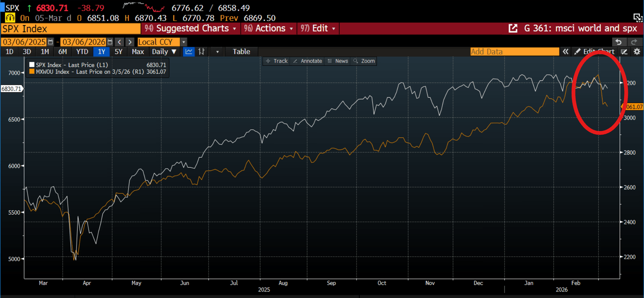The height and width of the screenshot is (298, 644).
Task: Click the undo arrow icon
Action: pos(618,42)
